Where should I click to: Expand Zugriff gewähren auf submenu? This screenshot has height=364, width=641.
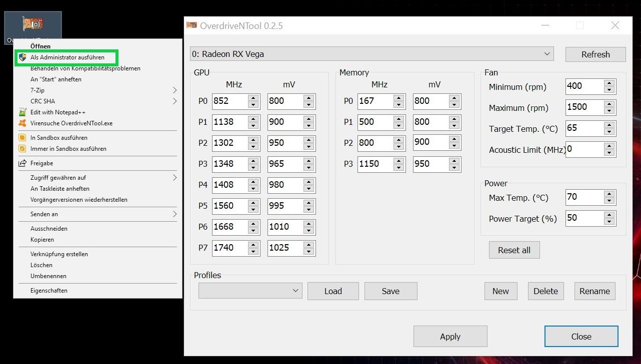click(97, 178)
